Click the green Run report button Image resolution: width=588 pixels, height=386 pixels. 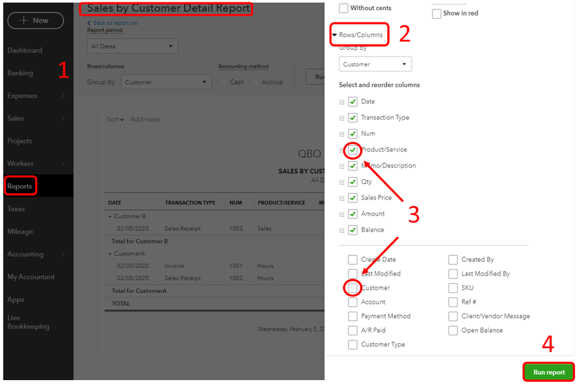click(549, 372)
